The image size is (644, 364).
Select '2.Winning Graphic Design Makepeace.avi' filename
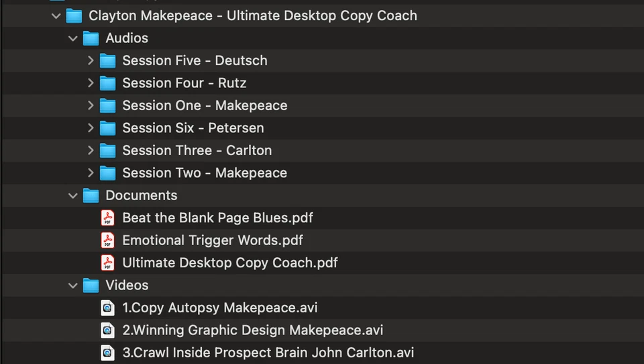(253, 330)
